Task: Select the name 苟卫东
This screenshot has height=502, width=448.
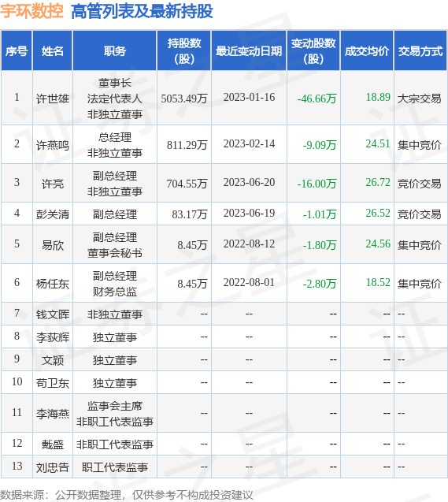Action: [53, 383]
